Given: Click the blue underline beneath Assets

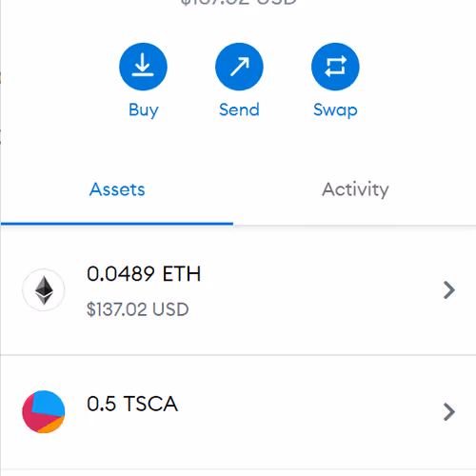Looking at the screenshot, I should click(117, 224).
